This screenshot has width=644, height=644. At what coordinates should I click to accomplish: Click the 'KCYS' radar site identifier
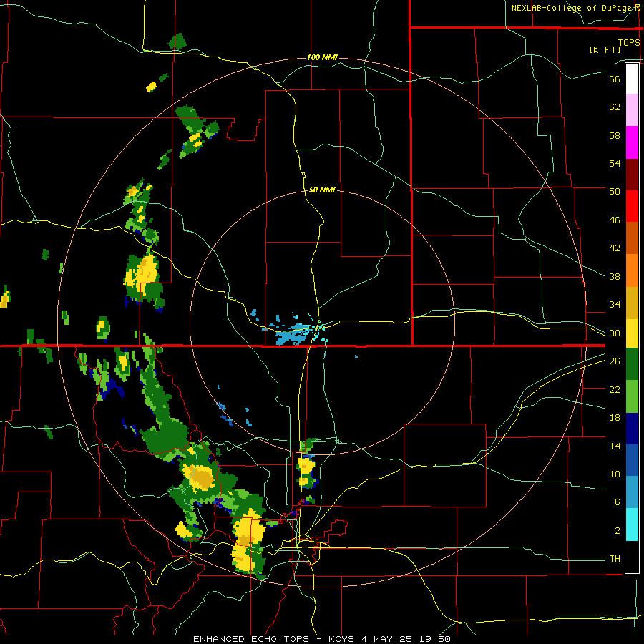pos(343,639)
